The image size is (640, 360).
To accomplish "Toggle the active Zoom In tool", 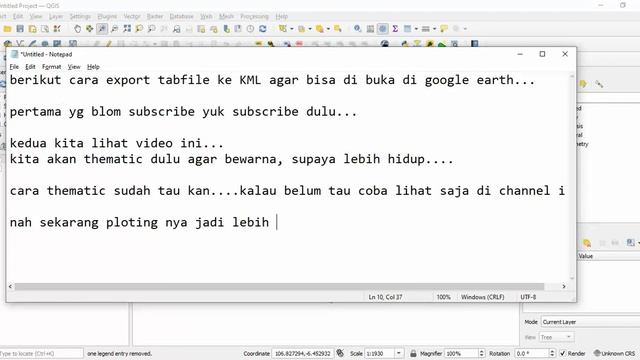I will click(x=102, y=29).
